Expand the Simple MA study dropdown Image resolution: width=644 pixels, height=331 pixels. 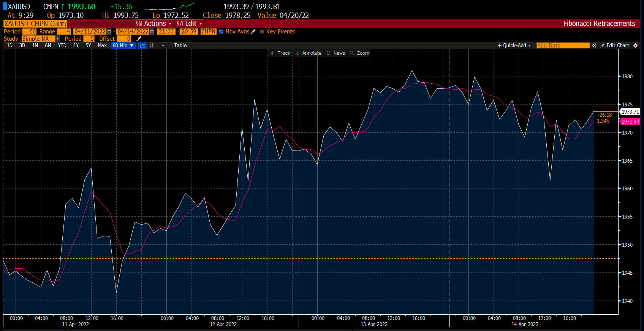coord(58,39)
